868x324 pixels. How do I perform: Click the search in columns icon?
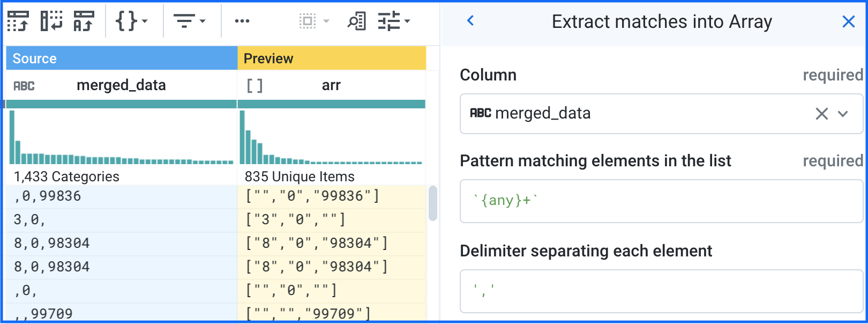[x=356, y=21]
